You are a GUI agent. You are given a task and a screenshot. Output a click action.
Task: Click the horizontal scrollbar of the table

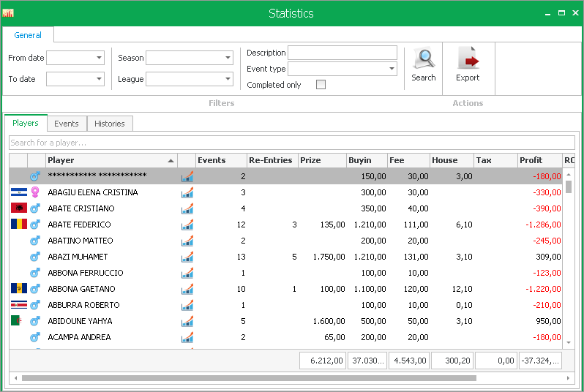pyautogui.click(x=249, y=378)
